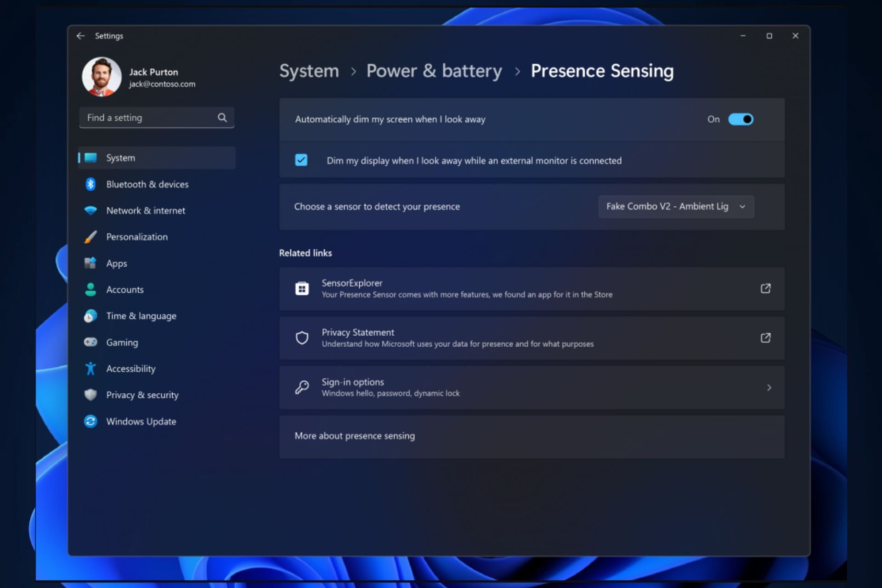882x588 pixels.
Task: Click the Gaming controller icon
Action: [90, 342]
